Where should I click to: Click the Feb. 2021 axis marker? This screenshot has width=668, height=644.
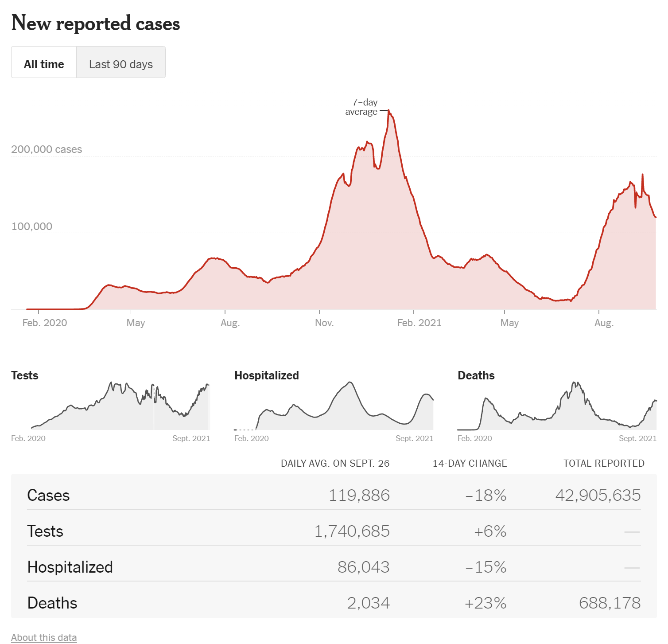419,323
